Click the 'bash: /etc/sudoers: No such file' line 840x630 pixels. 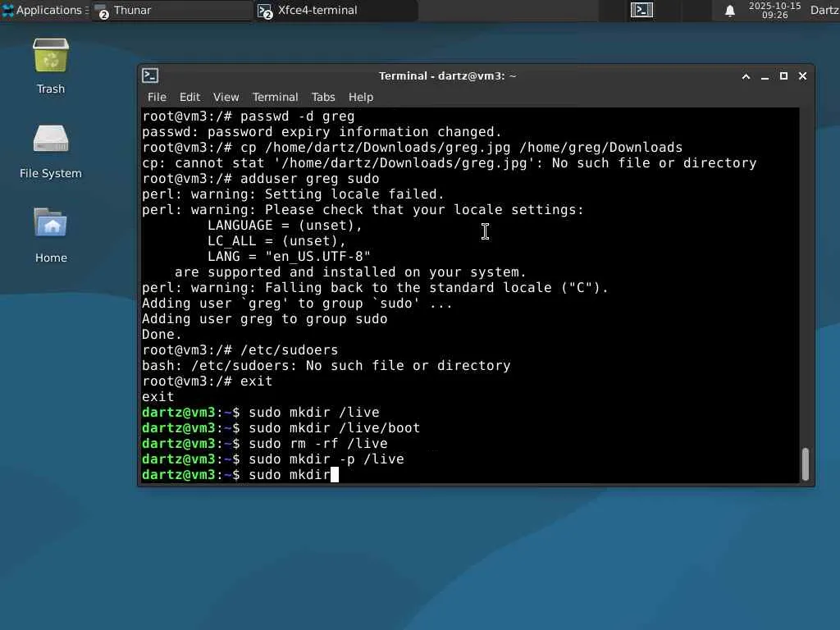(x=326, y=365)
